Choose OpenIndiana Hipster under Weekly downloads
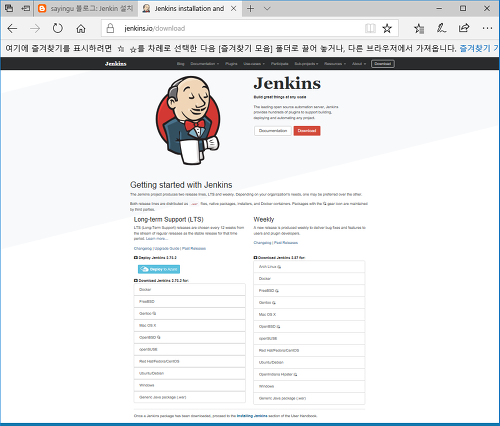This screenshot has height=426, width=500. [309, 375]
